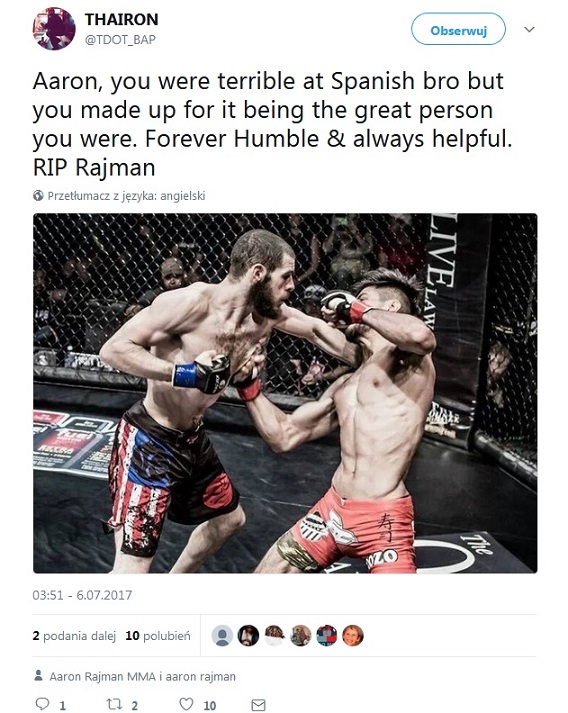Open last liker's blonde avatar
The image size is (568, 713).
click(x=353, y=635)
